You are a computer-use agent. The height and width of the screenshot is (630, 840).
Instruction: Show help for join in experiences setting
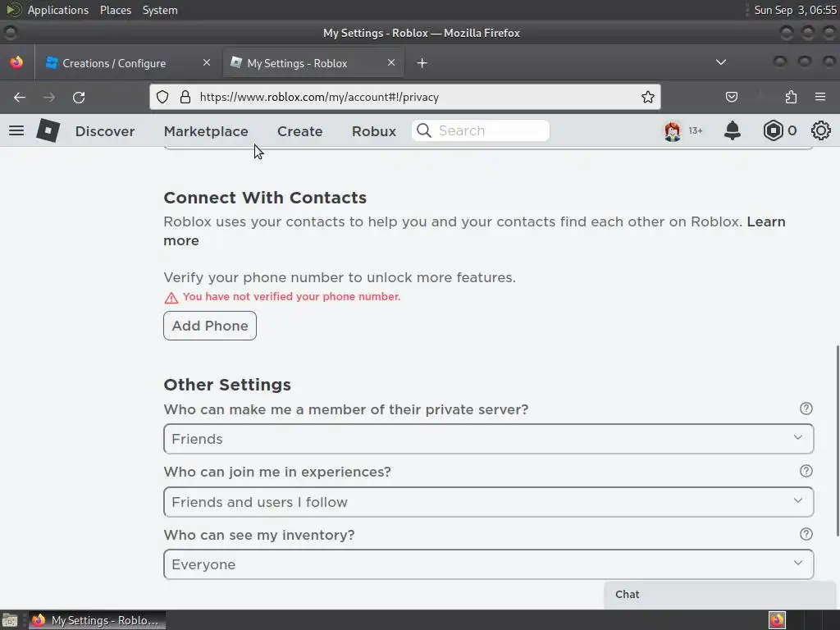pyautogui.click(x=806, y=471)
